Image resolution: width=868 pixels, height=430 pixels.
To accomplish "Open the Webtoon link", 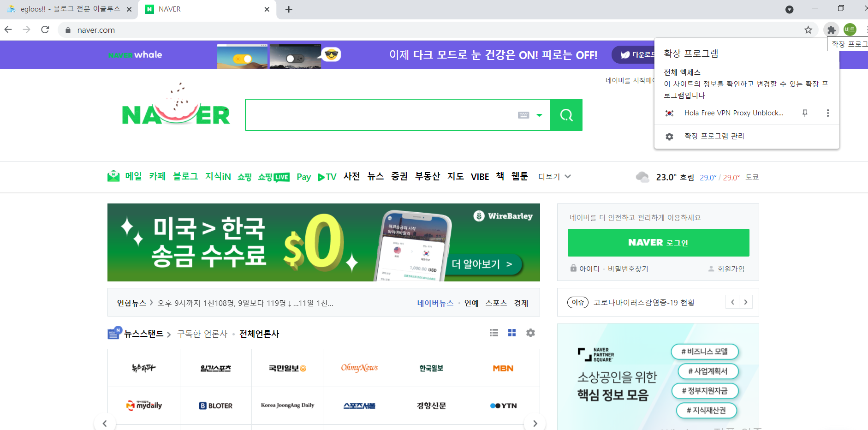I will [x=519, y=176].
